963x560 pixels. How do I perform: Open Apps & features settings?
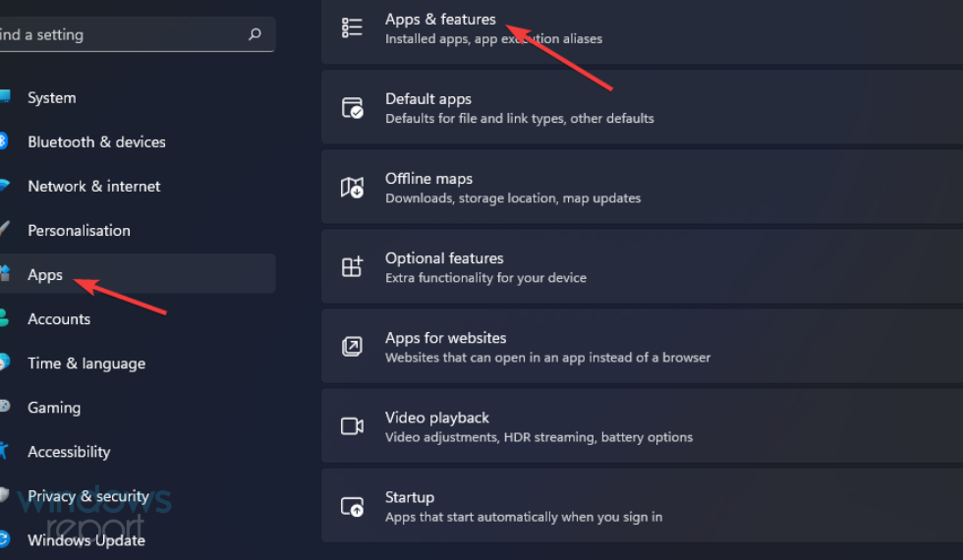(x=440, y=20)
